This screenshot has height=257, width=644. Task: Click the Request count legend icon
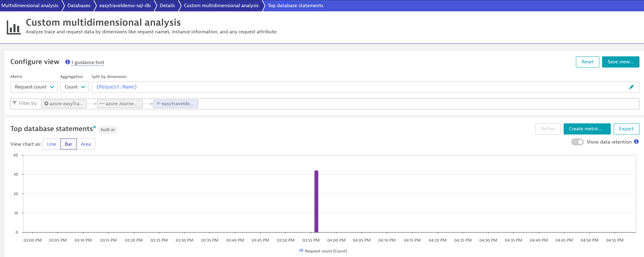coord(301,250)
